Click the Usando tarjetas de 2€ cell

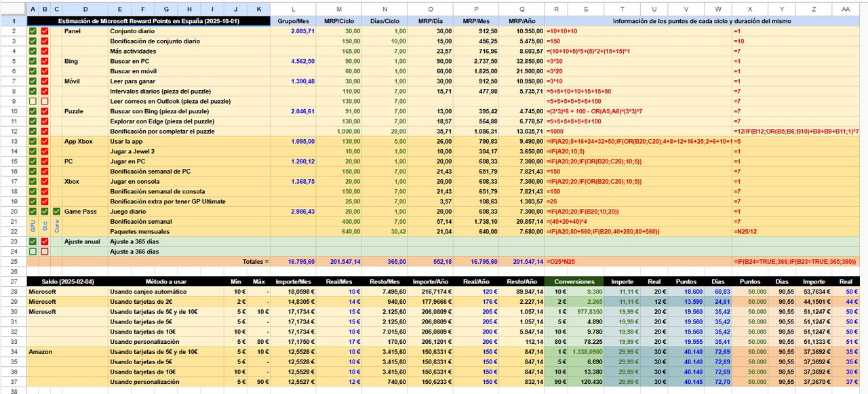pos(166,302)
